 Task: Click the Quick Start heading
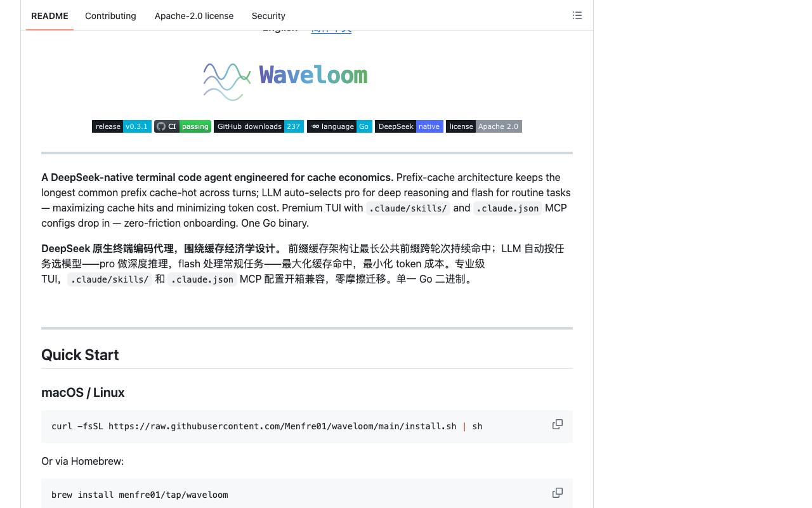click(x=80, y=355)
